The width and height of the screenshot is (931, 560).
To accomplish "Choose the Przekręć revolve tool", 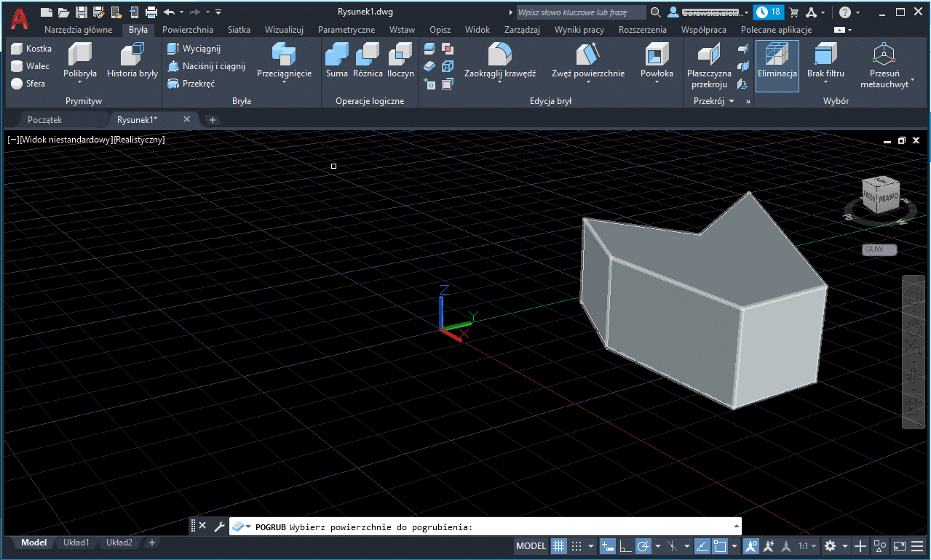I will [191, 84].
